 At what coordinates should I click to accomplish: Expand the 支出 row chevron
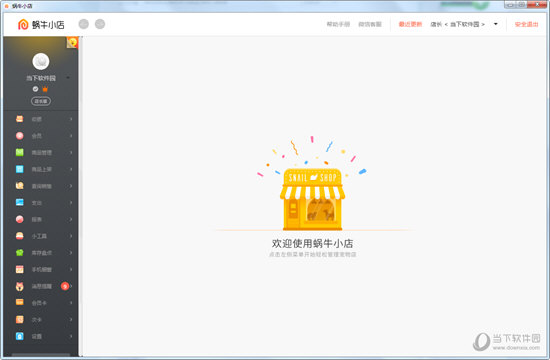(x=71, y=203)
